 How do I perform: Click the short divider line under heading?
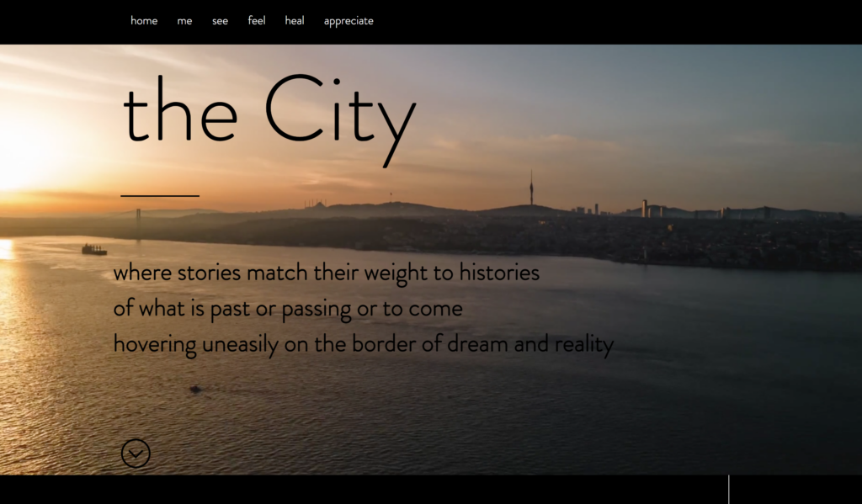[160, 195]
